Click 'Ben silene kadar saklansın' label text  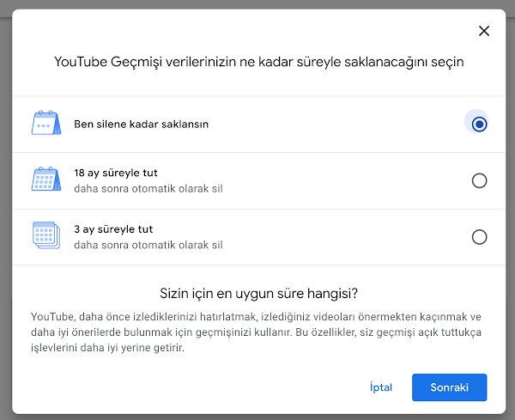pyautogui.click(x=142, y=125)
